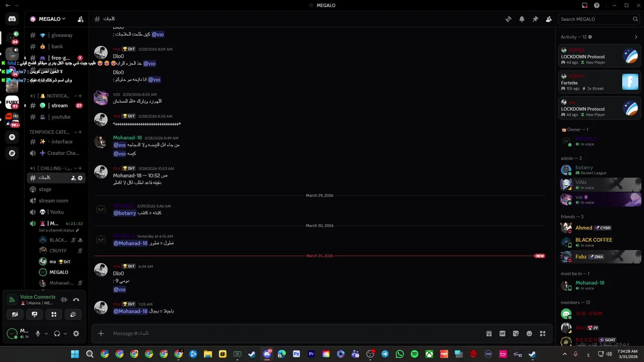Turn on camera

(15, 314)
